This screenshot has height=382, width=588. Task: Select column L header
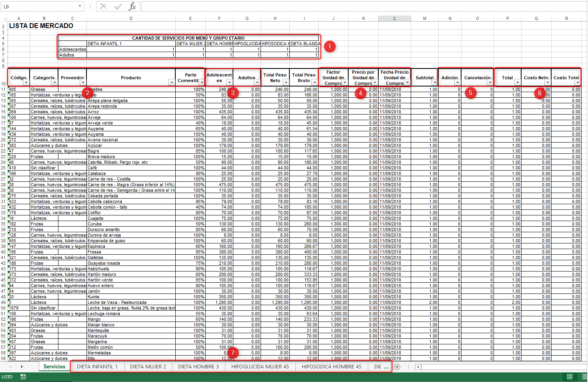coord(395,18)
